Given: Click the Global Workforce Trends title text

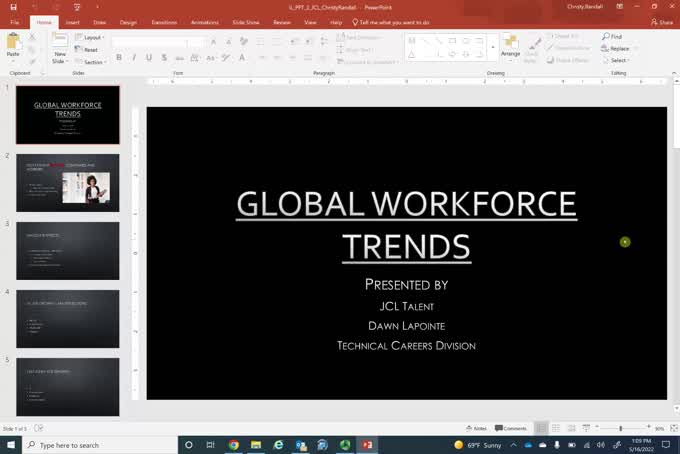Looking at the screenshot, I should (406, 225).
